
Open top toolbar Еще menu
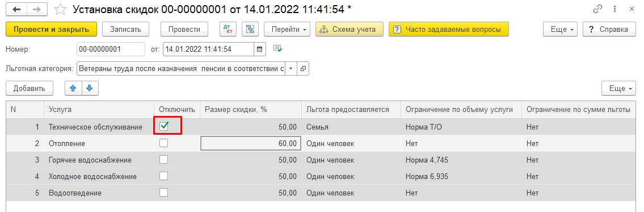point(560,29)
